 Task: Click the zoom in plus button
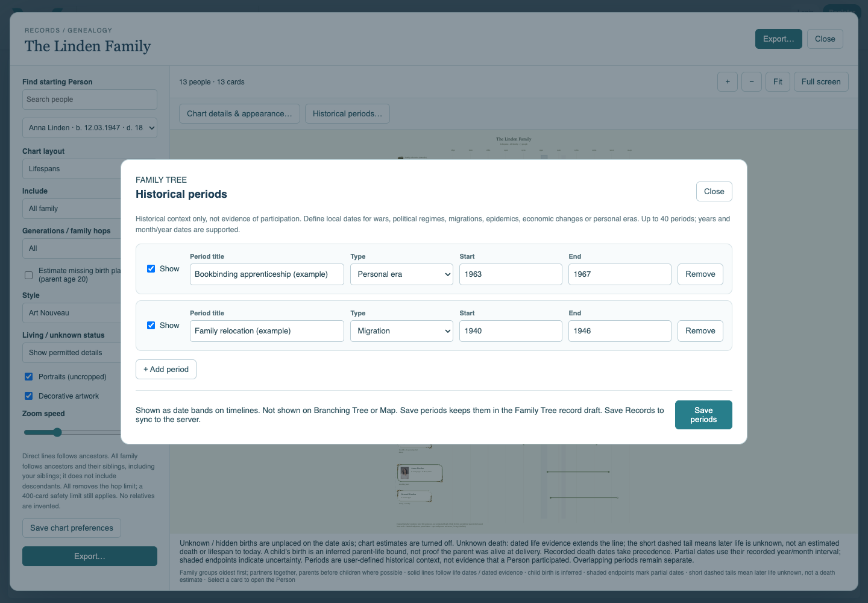pyautogui.click(x=728, y=81)
